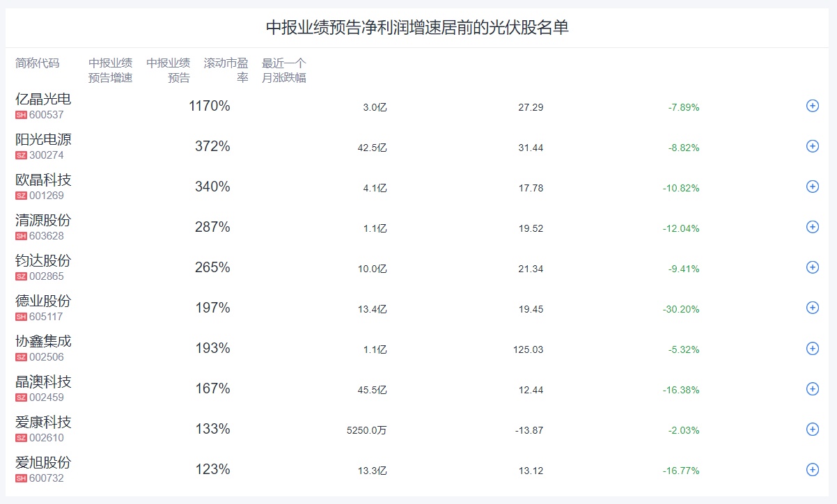Click the 287% growth value

tap(212, 228)
